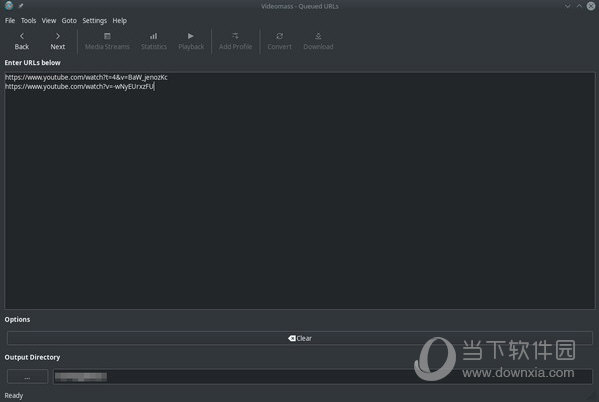
Task: Click the Output Directory path field
Action: click(x=323, y=377)
